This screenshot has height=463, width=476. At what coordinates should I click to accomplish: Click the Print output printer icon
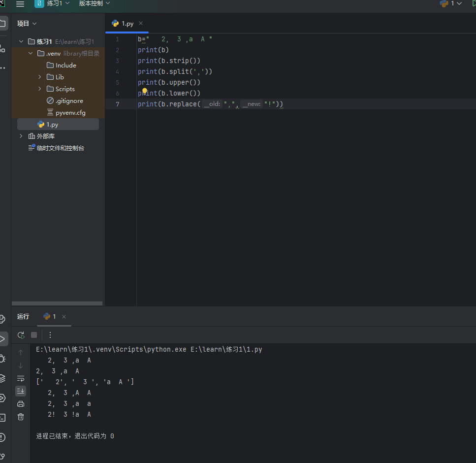(x=21, y=404)
